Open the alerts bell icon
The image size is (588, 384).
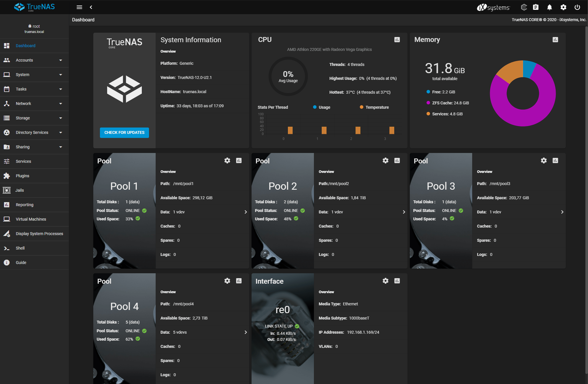(x=550, y=7)
